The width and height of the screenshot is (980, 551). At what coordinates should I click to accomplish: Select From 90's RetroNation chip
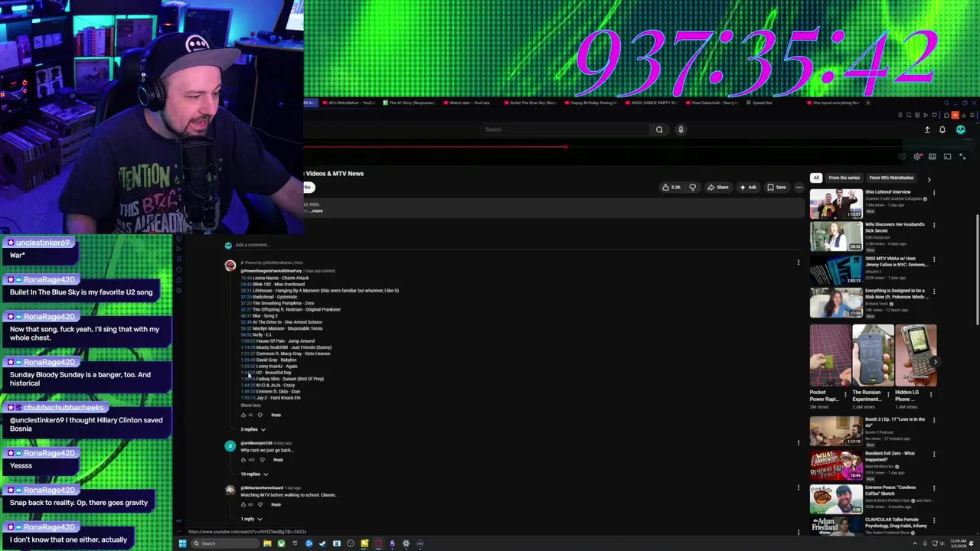pos(891,178)
